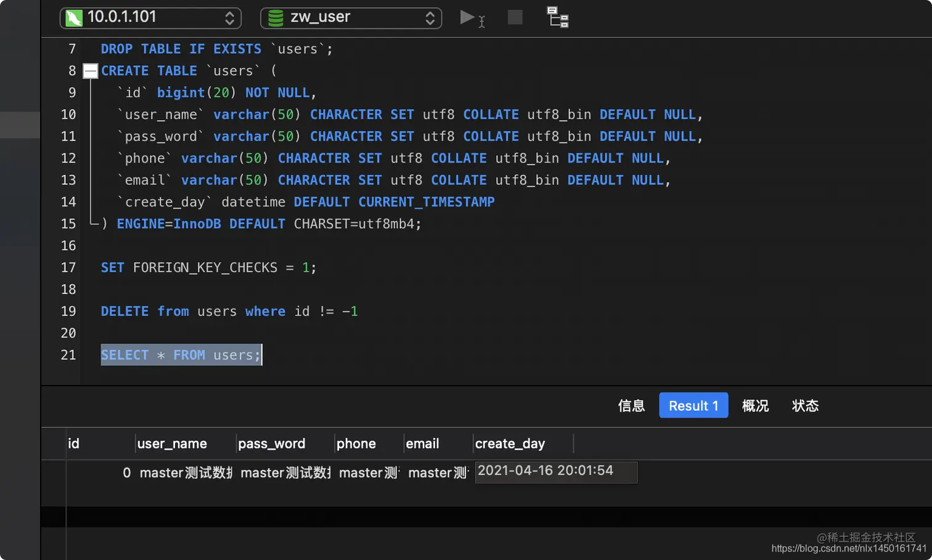Click the `user_name` varchar(50) column line
Image resolution: width=932 pixels, height=560 pixels.
pos(410,115)
